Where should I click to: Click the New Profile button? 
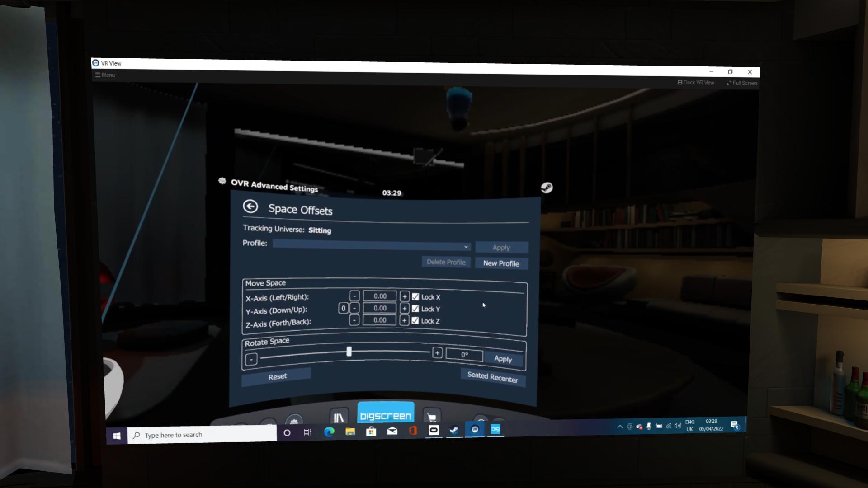[501, 263]
